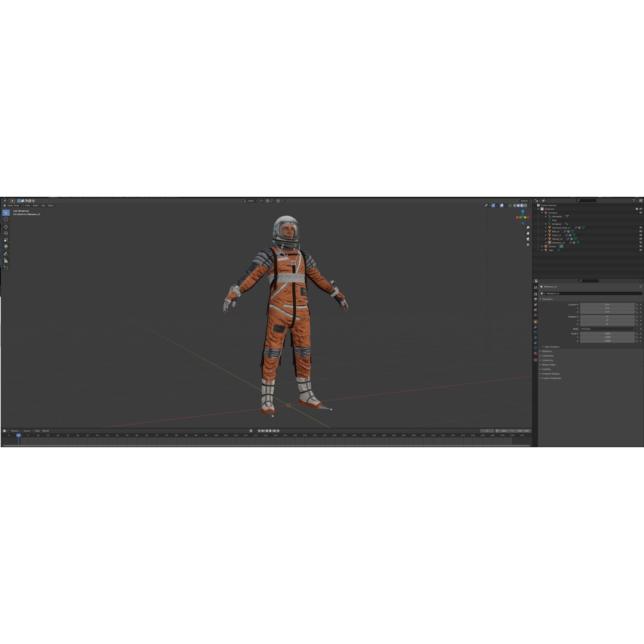Collapse the Transform panel
Viewport: 644px width, 644px height.
click(x=547, y=299)
